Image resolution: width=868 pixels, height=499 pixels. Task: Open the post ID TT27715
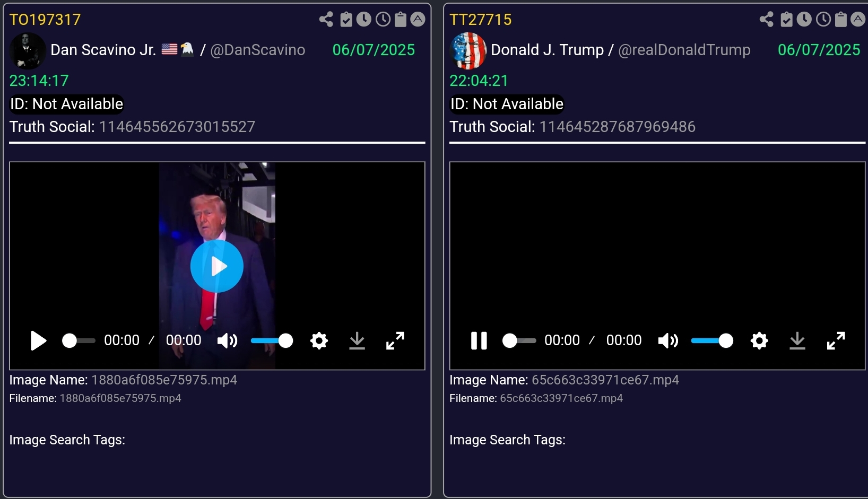[481, 20]
